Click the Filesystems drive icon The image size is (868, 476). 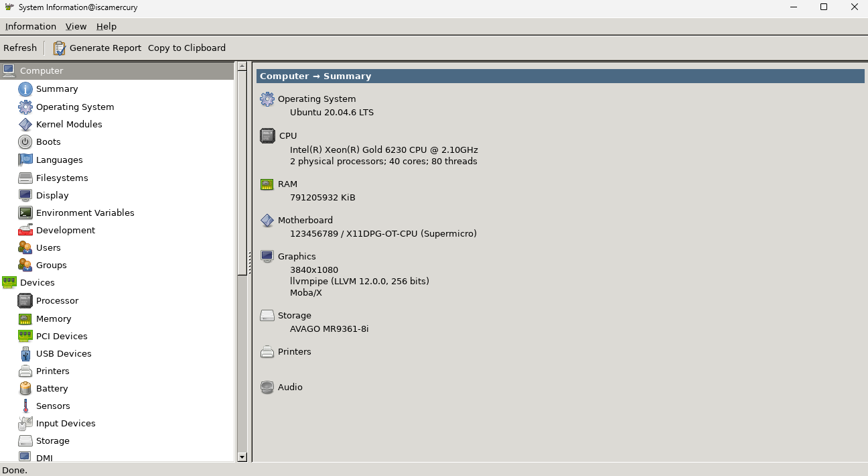(x=25, y=178)
